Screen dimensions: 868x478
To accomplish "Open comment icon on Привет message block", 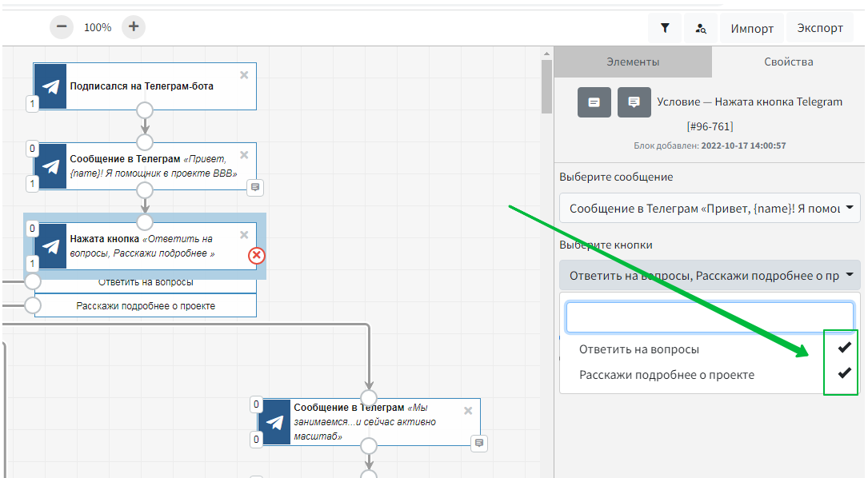I will pos(255,187).
